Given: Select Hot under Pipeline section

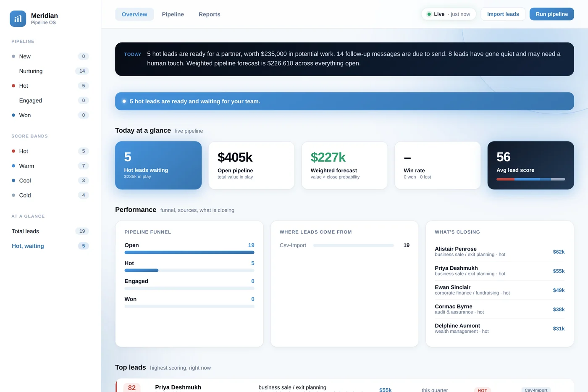Looking at the screenshot, I should 50,86.
